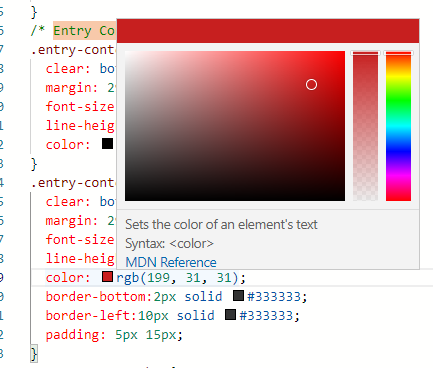This screenshot has height=368, width=433.
Task: Click the black color swatch in first rule
Action: [x=107, y=144]
